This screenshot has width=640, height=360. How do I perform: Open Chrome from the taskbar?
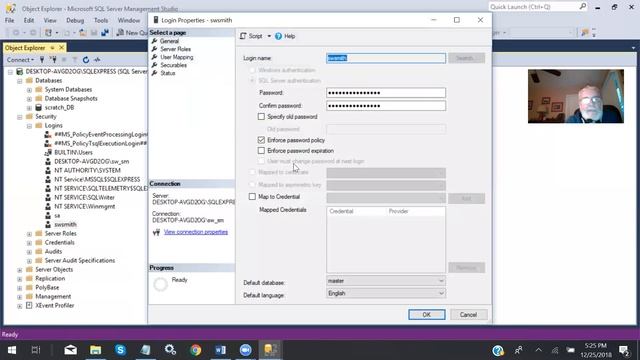(x=196, y=350)
